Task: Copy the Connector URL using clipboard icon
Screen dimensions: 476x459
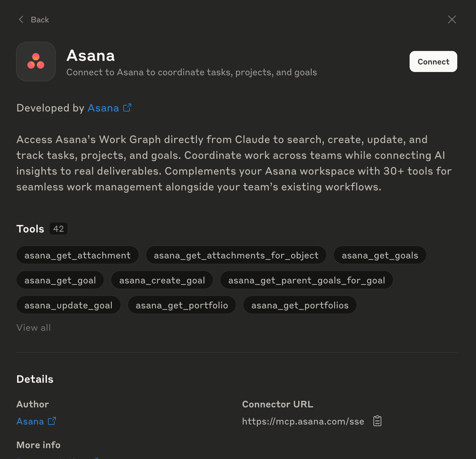Action: coord(377,421)
